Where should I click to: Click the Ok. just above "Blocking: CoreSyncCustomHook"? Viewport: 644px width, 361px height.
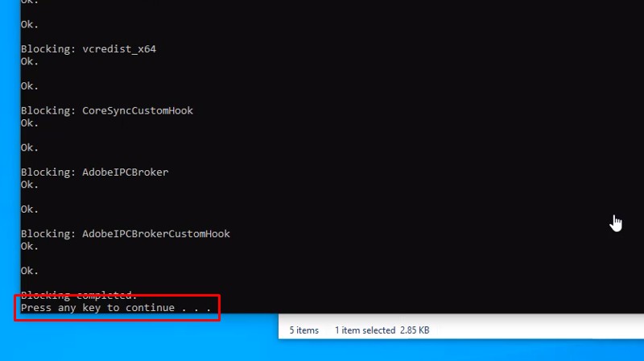coord(30,86)
